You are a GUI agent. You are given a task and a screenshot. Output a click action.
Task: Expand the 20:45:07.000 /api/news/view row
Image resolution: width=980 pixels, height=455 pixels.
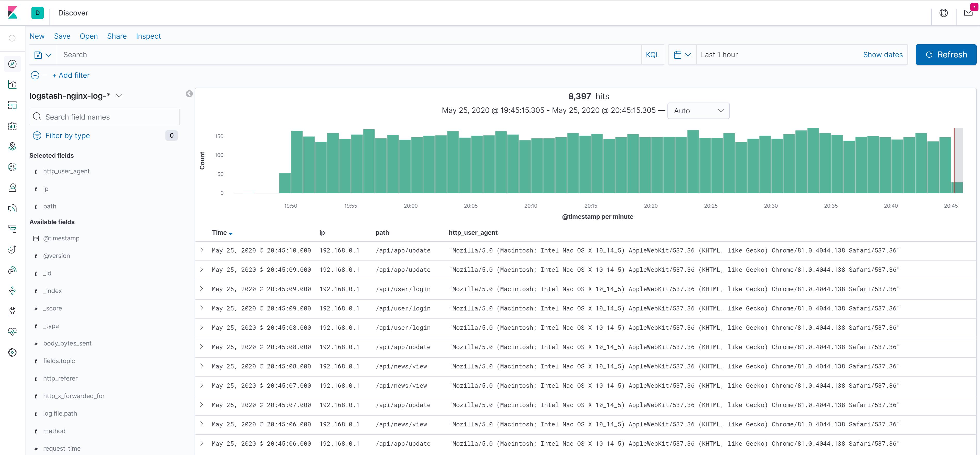tap(202, 385)
